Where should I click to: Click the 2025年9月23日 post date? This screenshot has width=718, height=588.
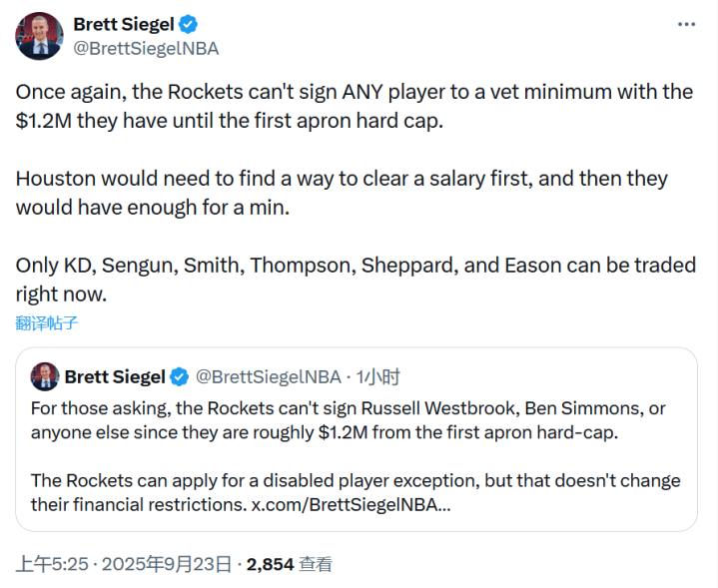point(165,564)
